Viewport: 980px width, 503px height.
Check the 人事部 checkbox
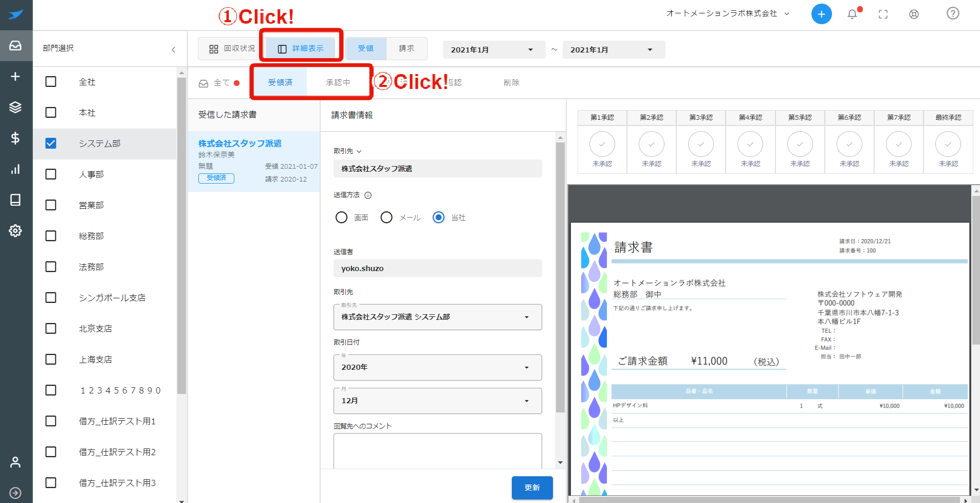click(51, 174)
